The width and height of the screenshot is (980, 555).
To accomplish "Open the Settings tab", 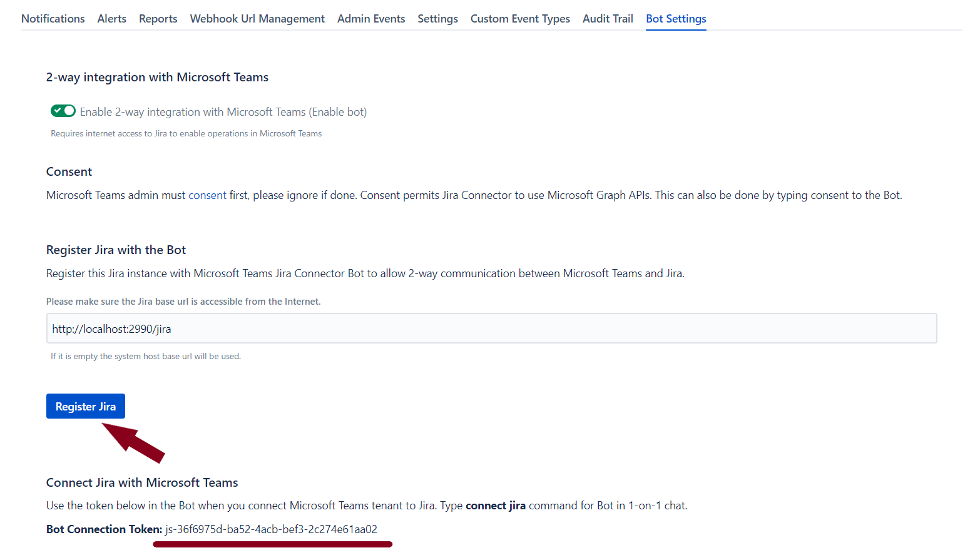I will (x=437, y=19).
